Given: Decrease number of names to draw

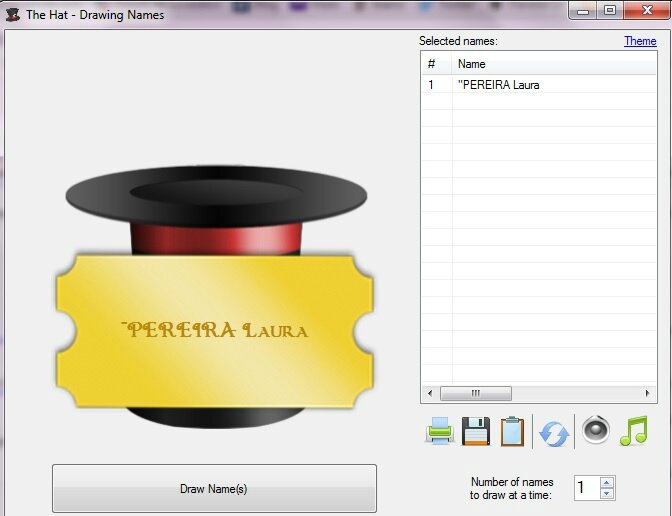Looking at the screenshot, I should (607, 494).
